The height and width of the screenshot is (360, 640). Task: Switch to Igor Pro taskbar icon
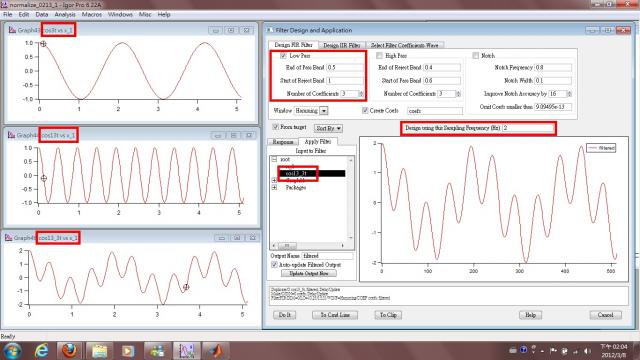click(187, 350)
